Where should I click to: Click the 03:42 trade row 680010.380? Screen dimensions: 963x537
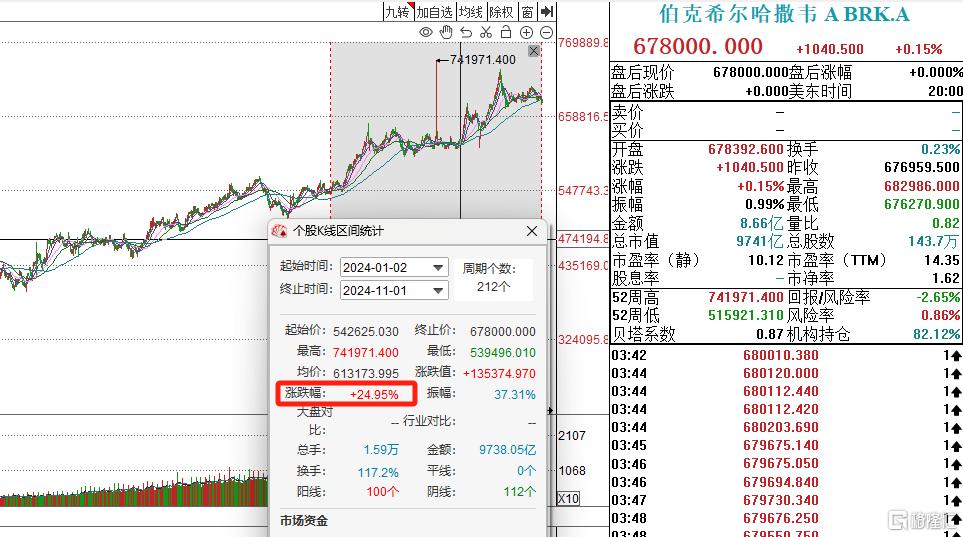786,355
